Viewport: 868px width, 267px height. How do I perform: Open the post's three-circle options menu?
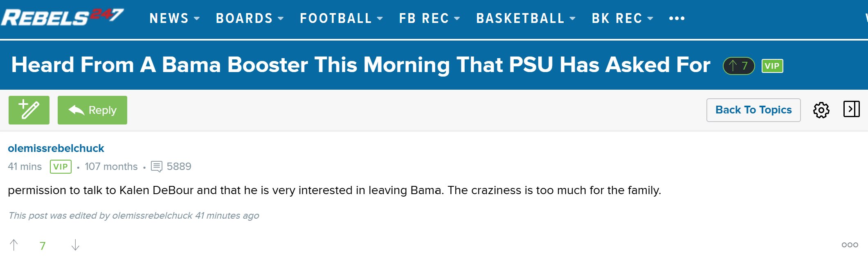tap(850, 245)
